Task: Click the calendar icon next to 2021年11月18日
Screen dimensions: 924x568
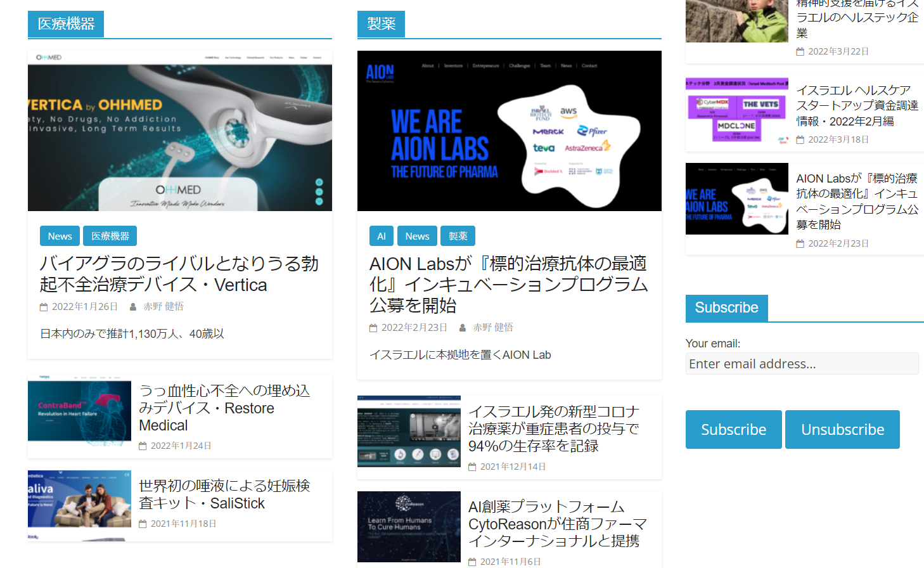Action: point(143,524)
